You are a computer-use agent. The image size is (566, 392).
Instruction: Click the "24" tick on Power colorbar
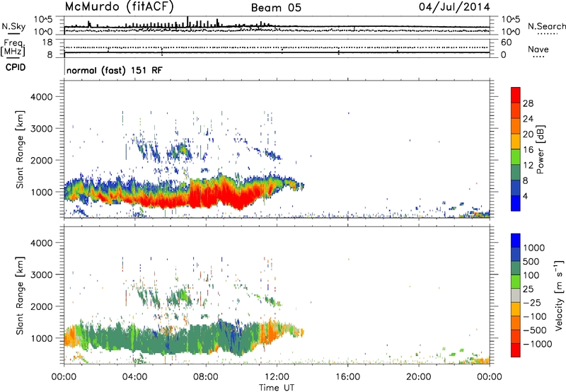point(528,119)
